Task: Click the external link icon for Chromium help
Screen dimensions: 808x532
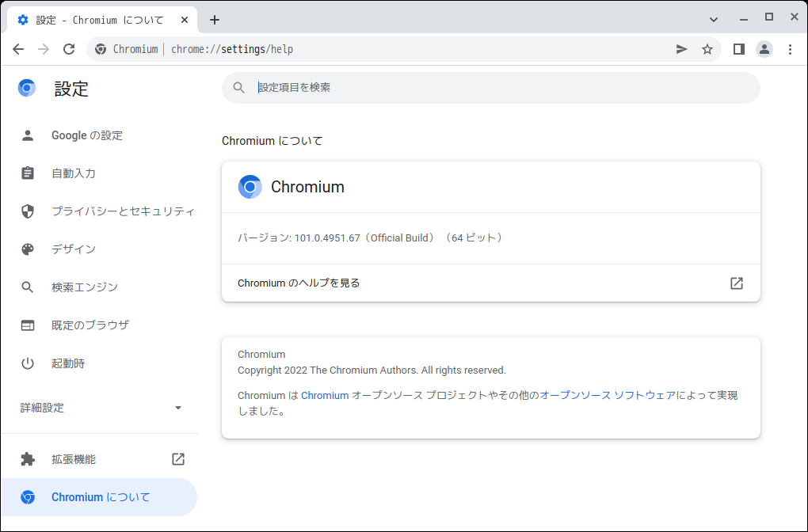Action: pyautogui.click(x=737, y=283)
